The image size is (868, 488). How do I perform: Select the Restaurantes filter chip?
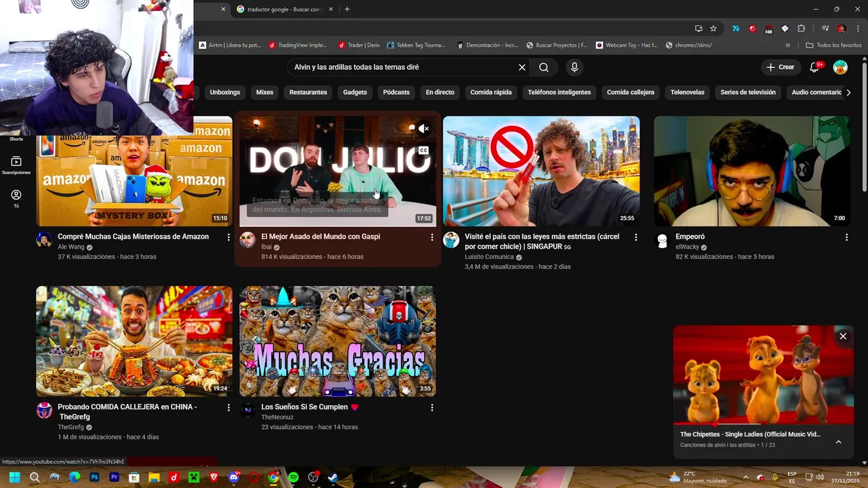coord(308,92)
